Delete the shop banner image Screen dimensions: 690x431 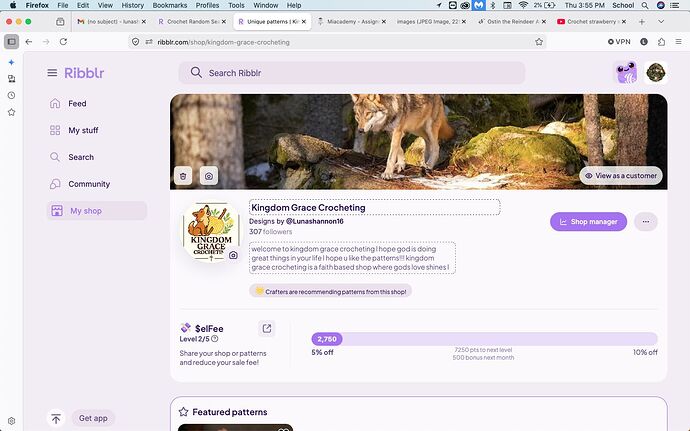[x=183, y=176]
